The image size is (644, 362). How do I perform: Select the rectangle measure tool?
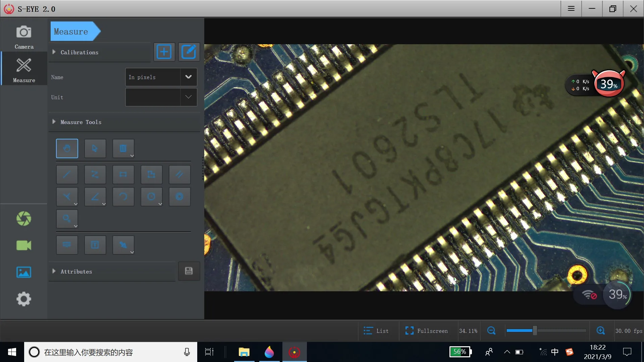(x=123, y=174)
